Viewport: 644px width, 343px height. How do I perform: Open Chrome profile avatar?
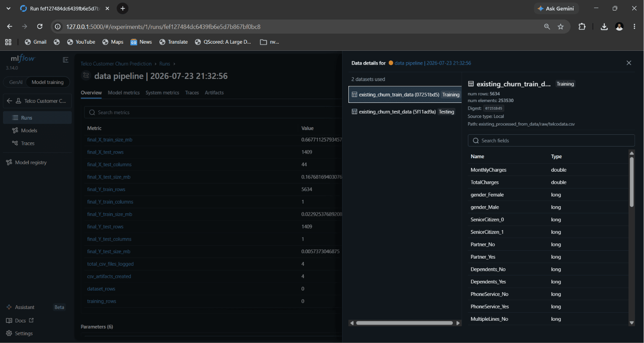tap(619, 26)
